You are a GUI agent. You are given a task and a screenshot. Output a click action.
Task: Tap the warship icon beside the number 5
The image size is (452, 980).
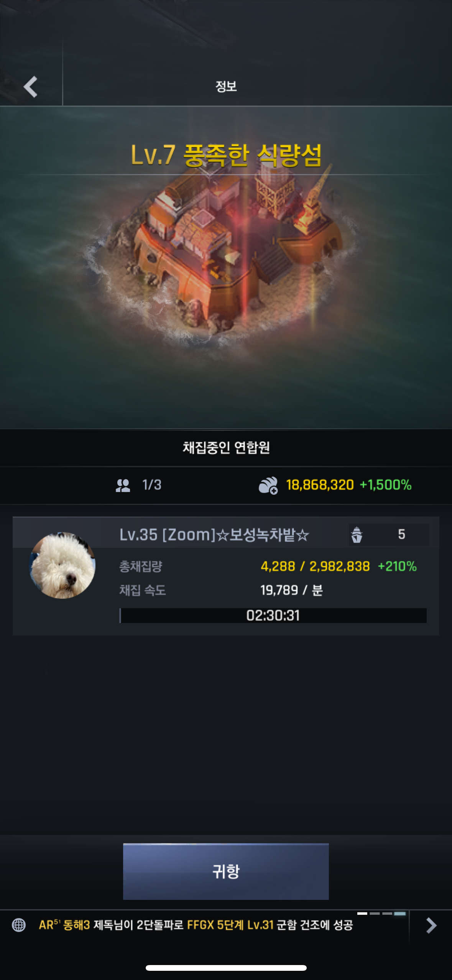[x=357, y=535]
